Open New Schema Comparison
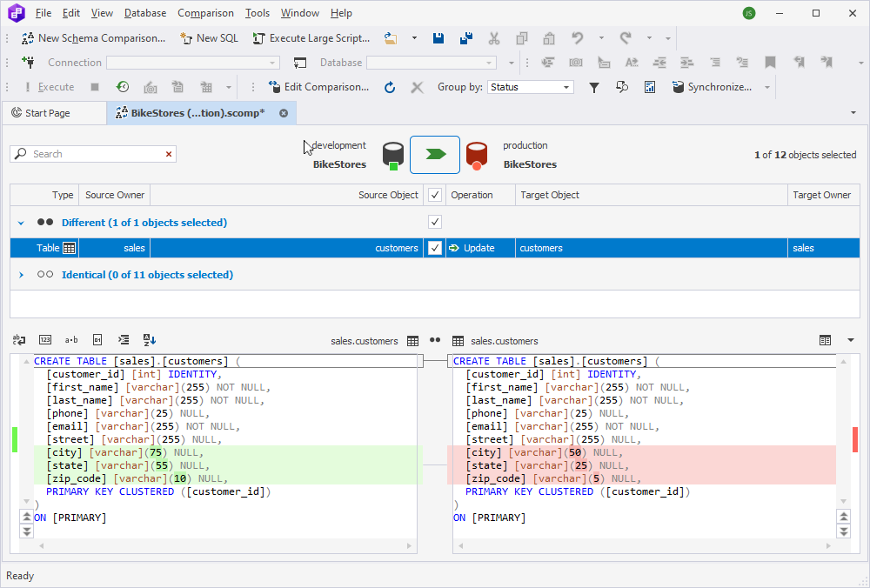Screen dimensions: 870x588 pos(93,38)
